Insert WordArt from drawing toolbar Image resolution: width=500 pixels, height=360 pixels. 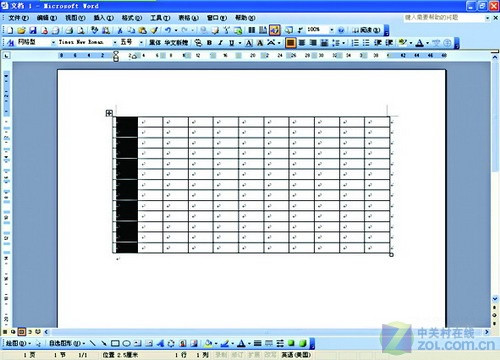click(160, 343)
